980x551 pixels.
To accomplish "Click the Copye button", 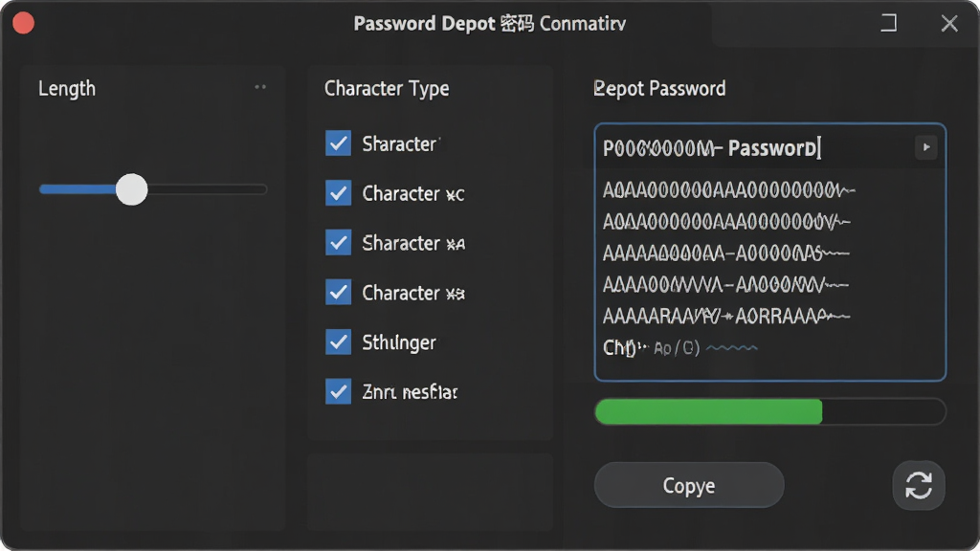I will click(689, 485).
